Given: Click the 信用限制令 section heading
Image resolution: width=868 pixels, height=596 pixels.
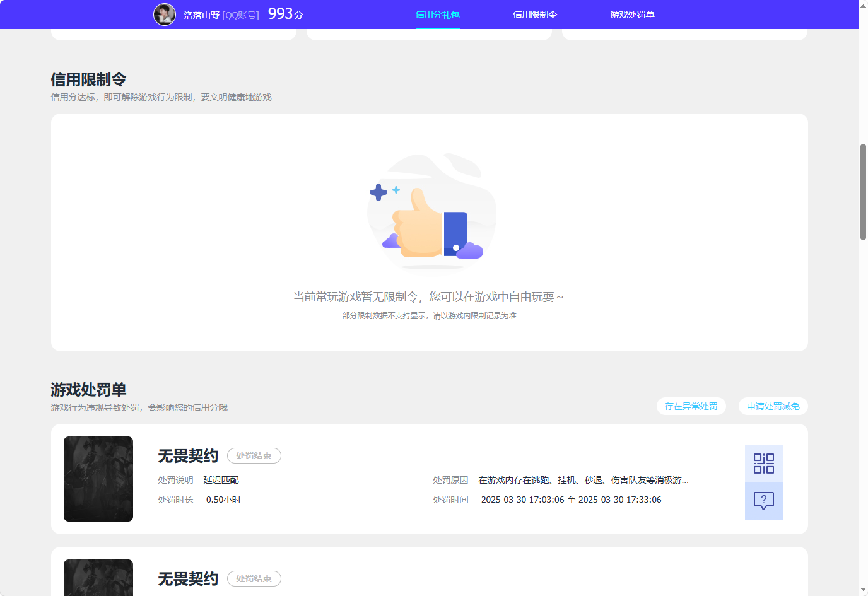Looking at the screenshot, I should click(x=89, y=79).
